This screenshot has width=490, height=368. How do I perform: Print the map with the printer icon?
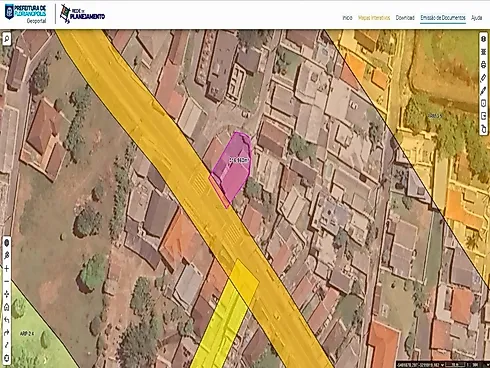point(484,65)
